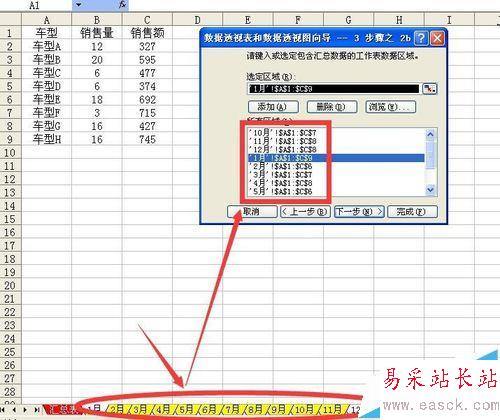Click the 添加 button
Screen dimensions: 500x420
point(273,107)
